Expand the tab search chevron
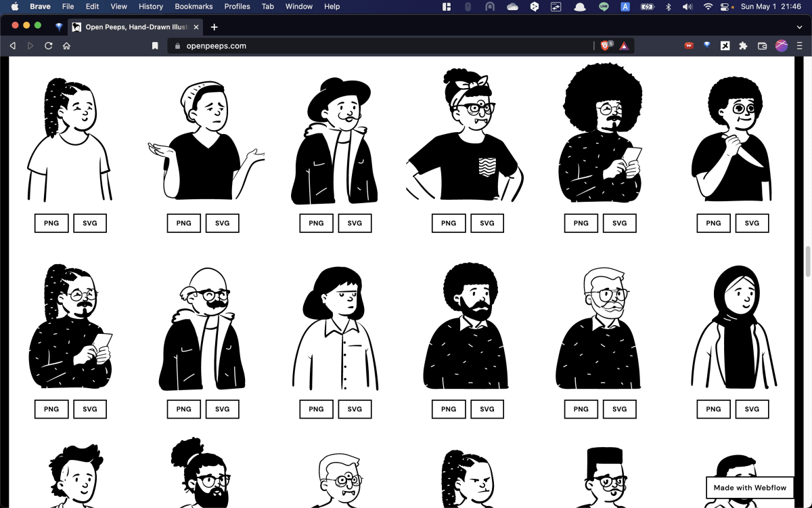The width and height of the screenshot is (812, 508). pyautogui.click(x=800, y=26)
